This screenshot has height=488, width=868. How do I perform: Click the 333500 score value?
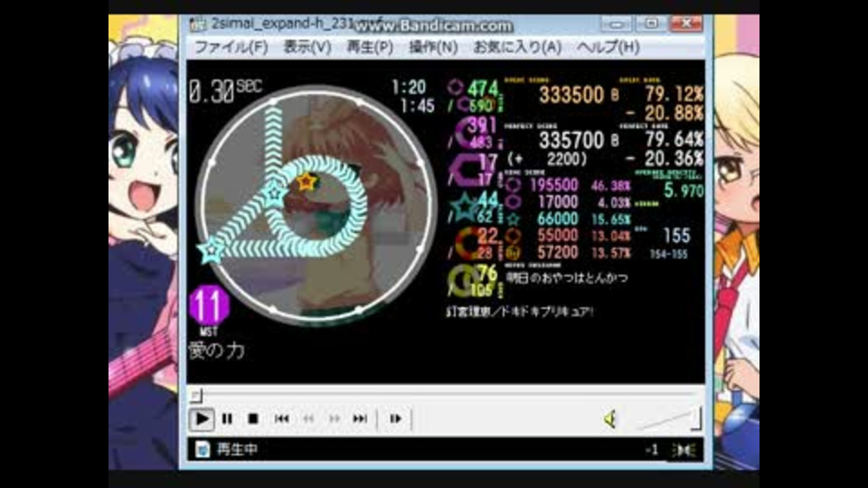point(571,95)
